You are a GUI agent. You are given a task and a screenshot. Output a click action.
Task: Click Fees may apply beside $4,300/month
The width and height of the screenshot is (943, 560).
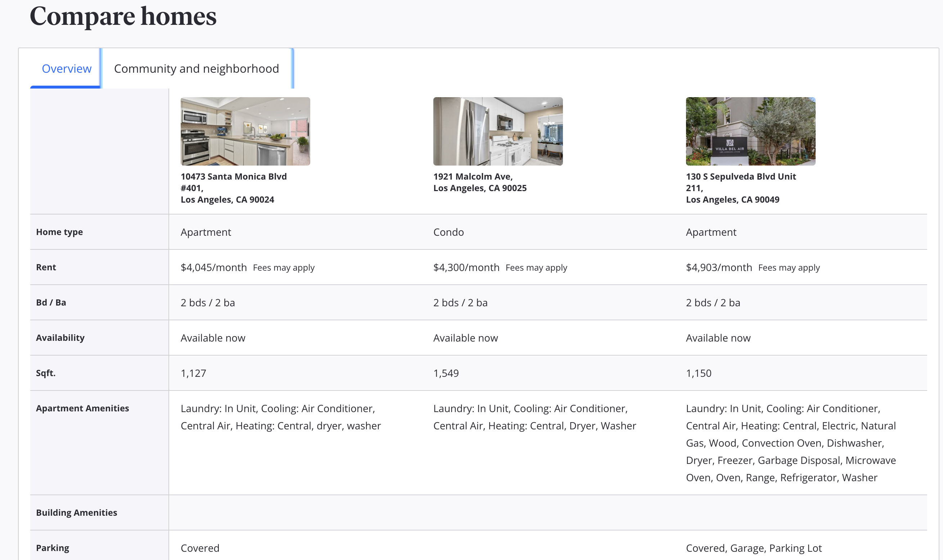tap(536, 267)
